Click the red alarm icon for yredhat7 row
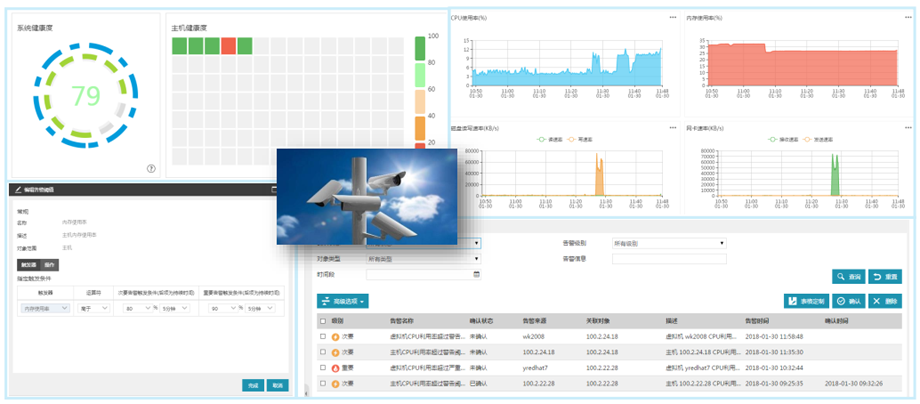Image resolution: width=920 pixels, height=404 pixels. point(335,368)
